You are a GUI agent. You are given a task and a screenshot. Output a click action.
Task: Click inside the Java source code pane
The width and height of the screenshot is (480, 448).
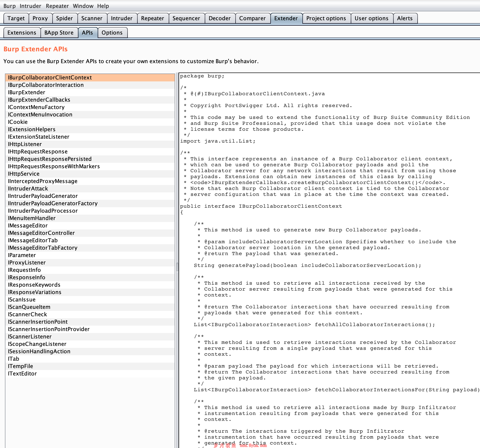(330, 260)
